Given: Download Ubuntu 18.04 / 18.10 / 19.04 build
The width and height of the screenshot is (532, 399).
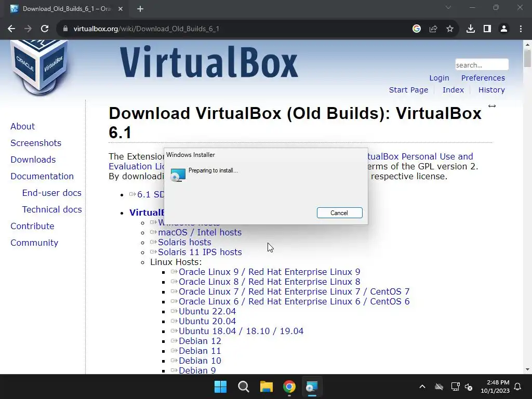Looking at the screenshot, I should (x=241, y=331).
